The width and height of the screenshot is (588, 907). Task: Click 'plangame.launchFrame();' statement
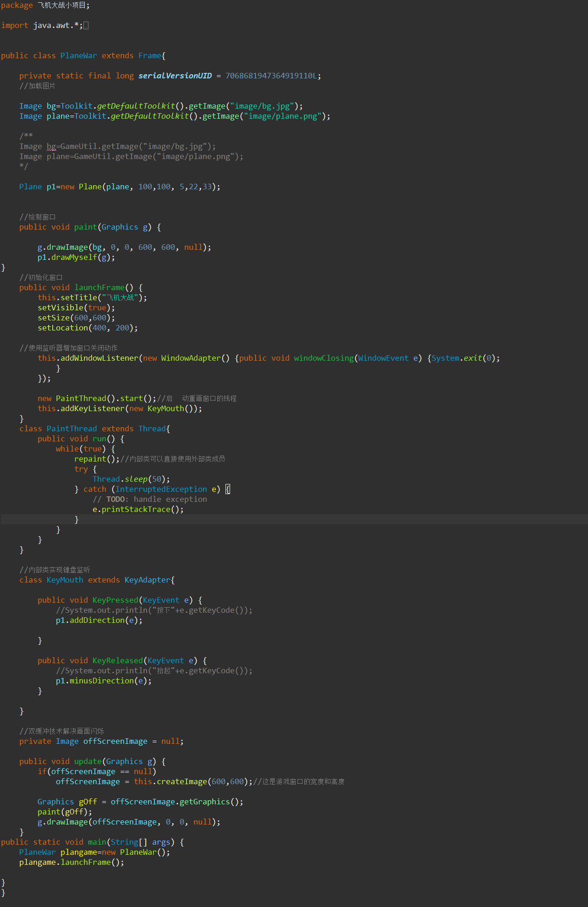click(x=71, y=863)
